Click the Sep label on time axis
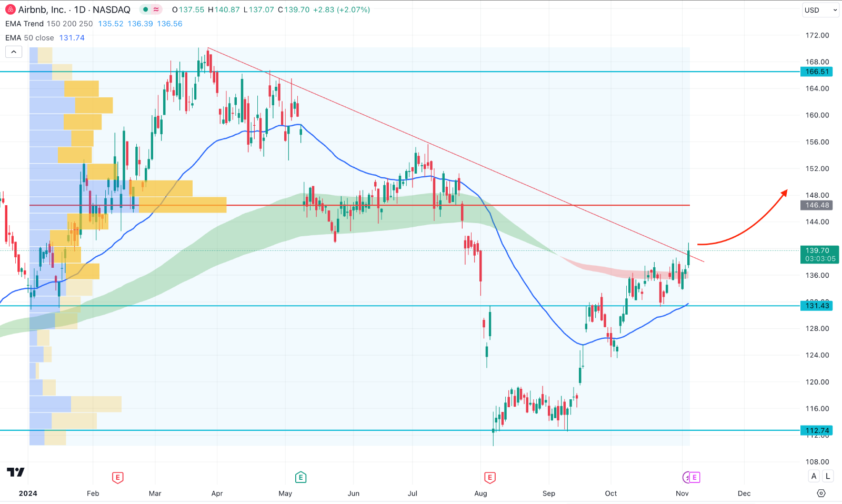 pyautogui.click(x=549, y=493)
